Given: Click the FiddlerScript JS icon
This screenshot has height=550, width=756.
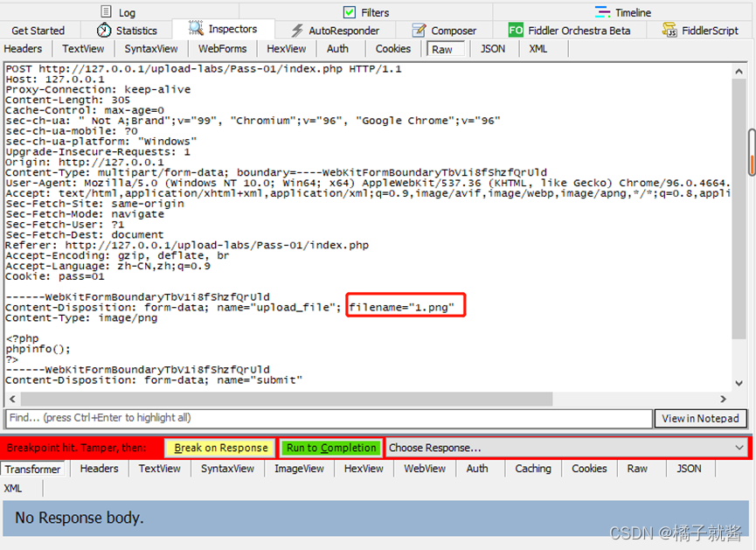Looking at the screenshot, I should coord(669,30).
